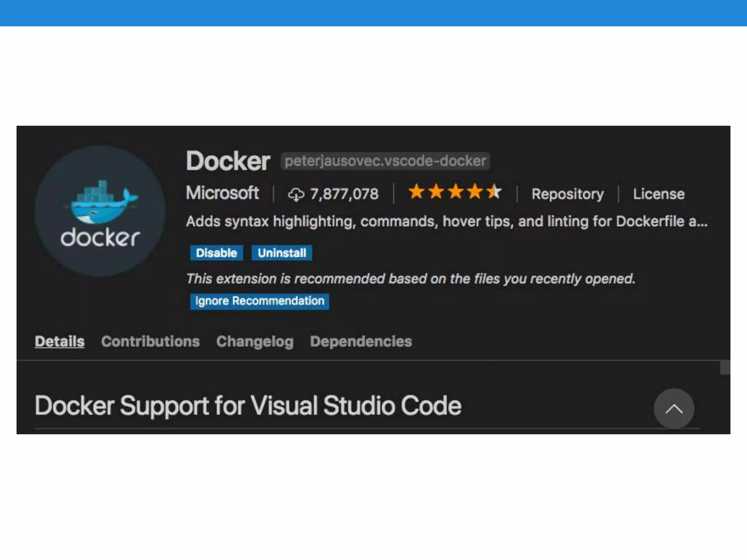This screenshot has width=747, height=560.
Task: Select the Changelog tab
Action: coord(255,342)
